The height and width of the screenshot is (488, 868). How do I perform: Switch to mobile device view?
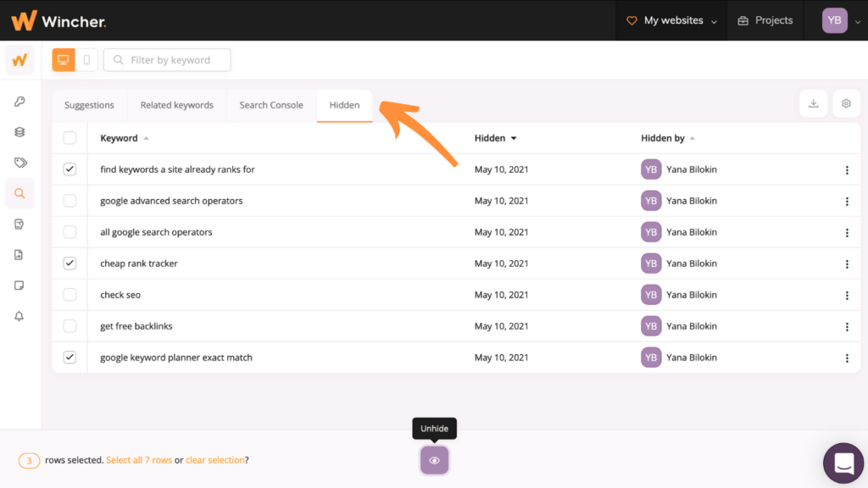coord(86,60)
